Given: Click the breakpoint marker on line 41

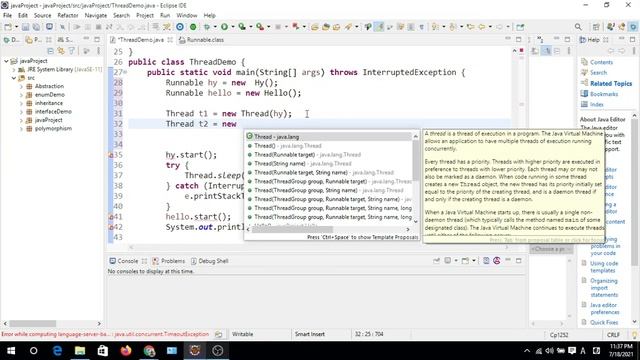Looking at the screenshot, I should 111,217.
